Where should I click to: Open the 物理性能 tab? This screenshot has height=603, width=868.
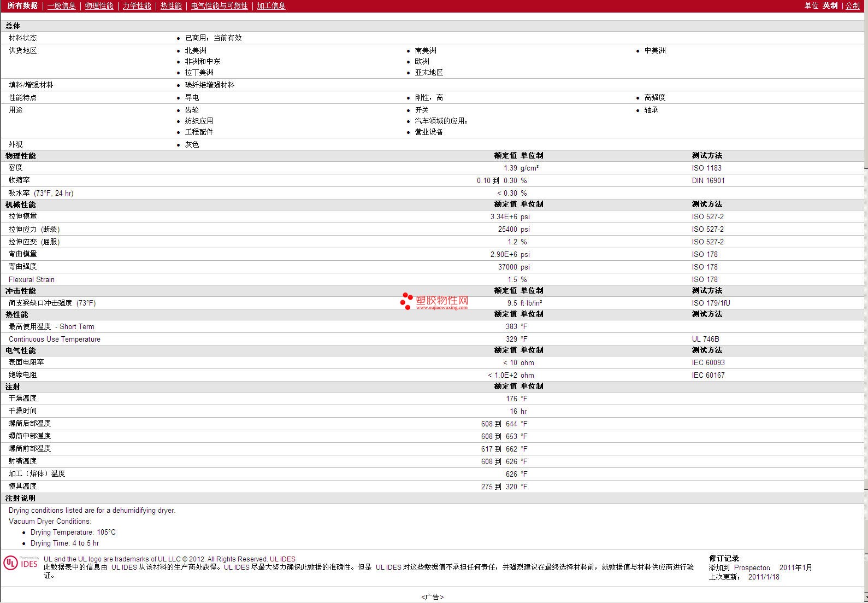pos(99,5)
